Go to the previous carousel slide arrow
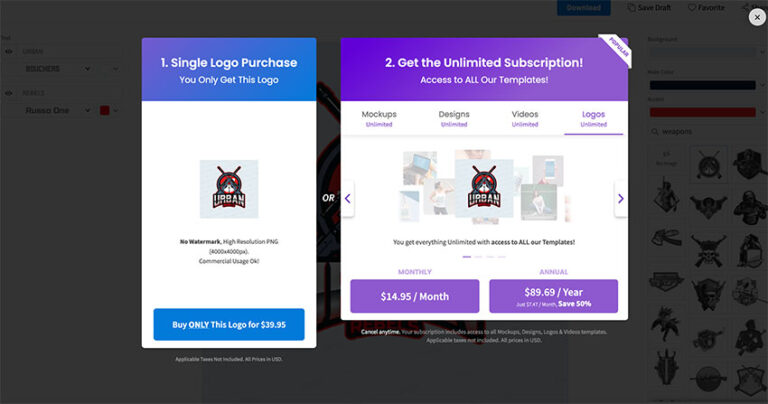Image resolution: width=768 pixels, height=404 pixels. coord(348,198)
